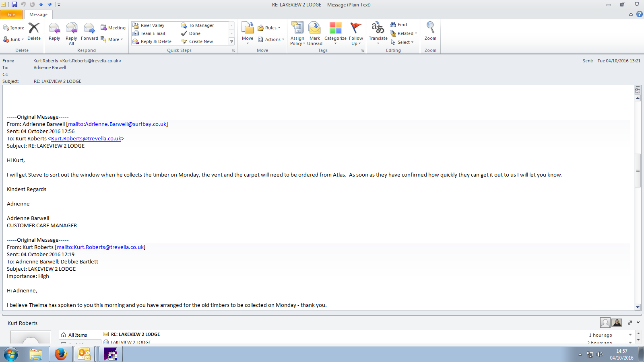Go to the next item with the down arrow

[x=50, y=4]
